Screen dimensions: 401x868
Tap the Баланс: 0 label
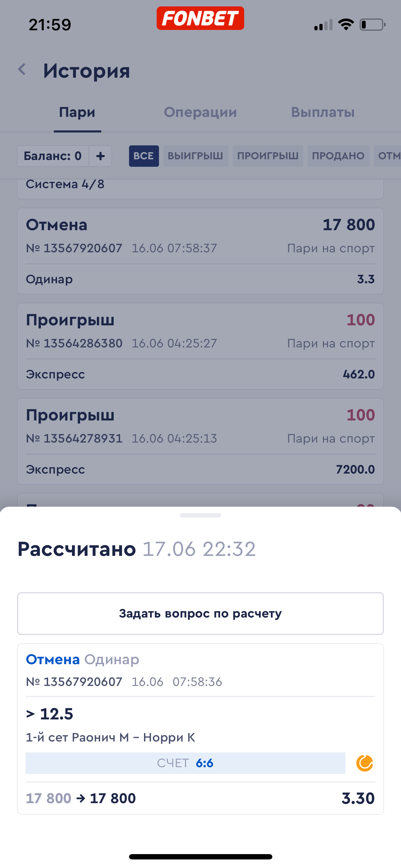[x=53, y=156]
